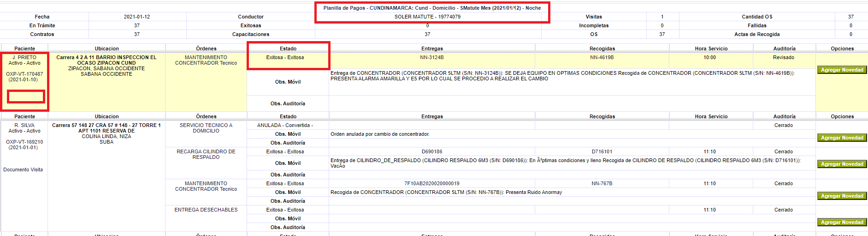
Task: Click the ANULADA - Convertida status
Action: [x=285, y=125]
